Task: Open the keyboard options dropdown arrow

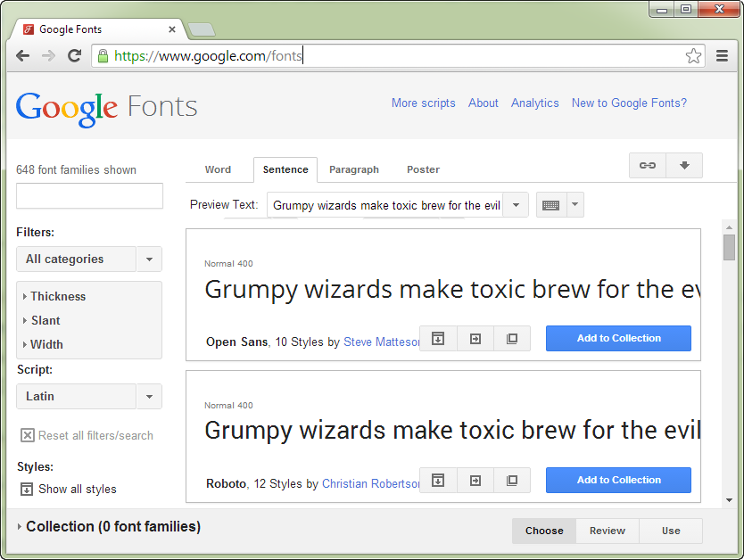Action: (575, 205)
